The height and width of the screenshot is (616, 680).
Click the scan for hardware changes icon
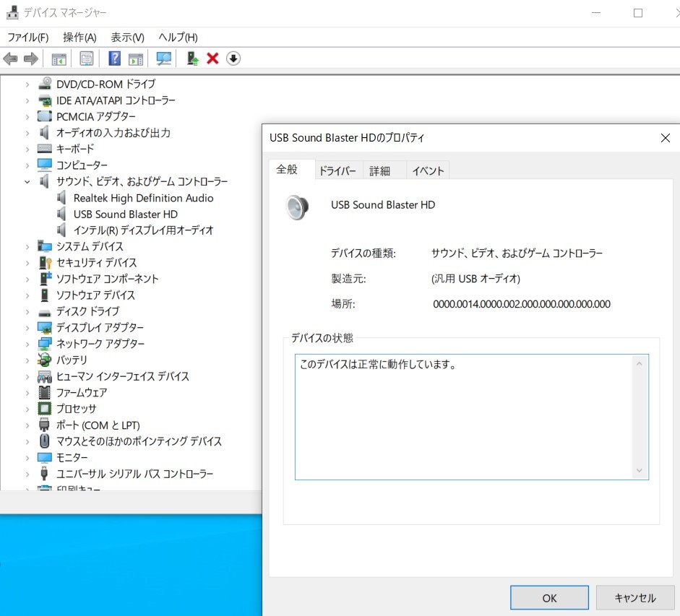tap(164, 58)
